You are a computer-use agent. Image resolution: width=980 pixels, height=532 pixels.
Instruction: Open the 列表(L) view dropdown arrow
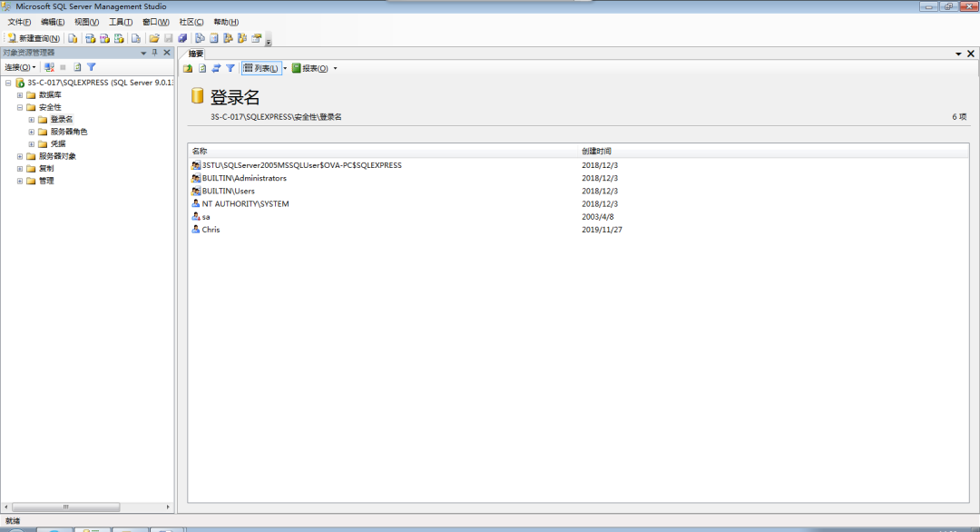[x=285, y=68]
